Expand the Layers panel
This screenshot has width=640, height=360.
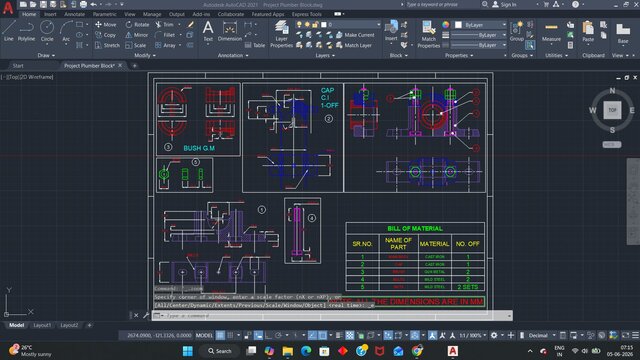324,56
